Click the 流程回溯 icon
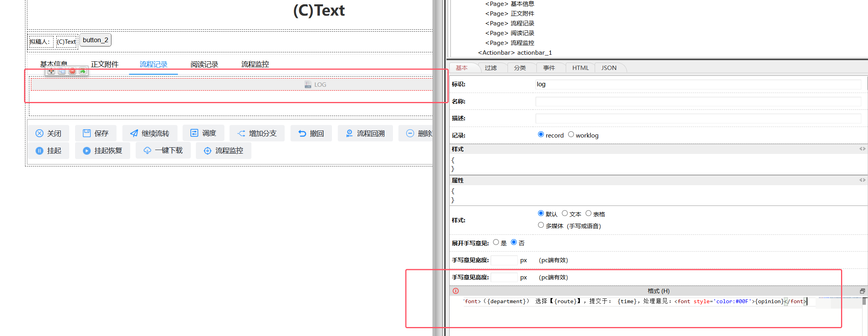This screenshot has height=336, width=868. click(x=350, y=133)
